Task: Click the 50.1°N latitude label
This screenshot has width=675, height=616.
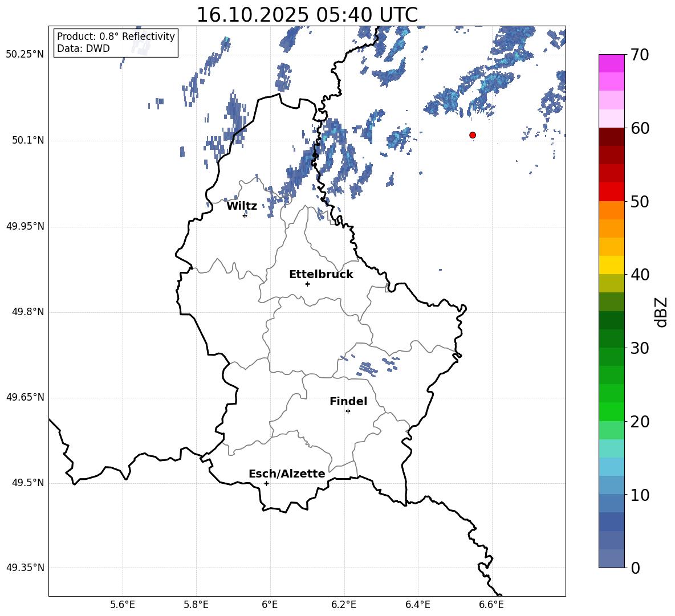Action: point(28,141)
